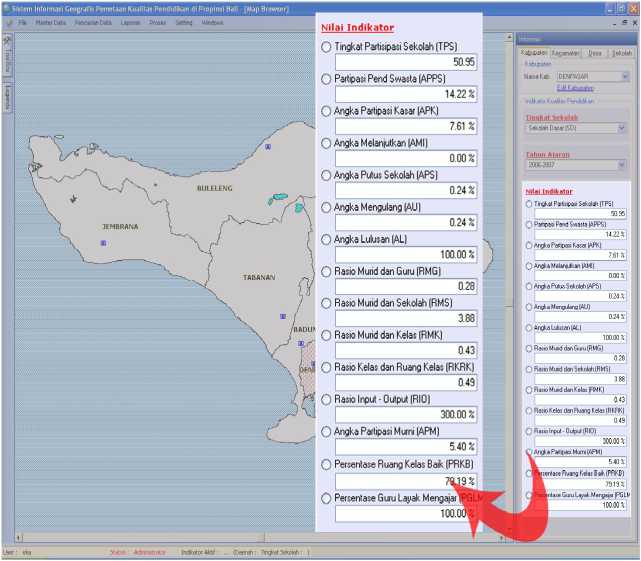Click the blue marker north of Buleleng label
This screenshot has width=641, height=561.
[x=267, y=147]
